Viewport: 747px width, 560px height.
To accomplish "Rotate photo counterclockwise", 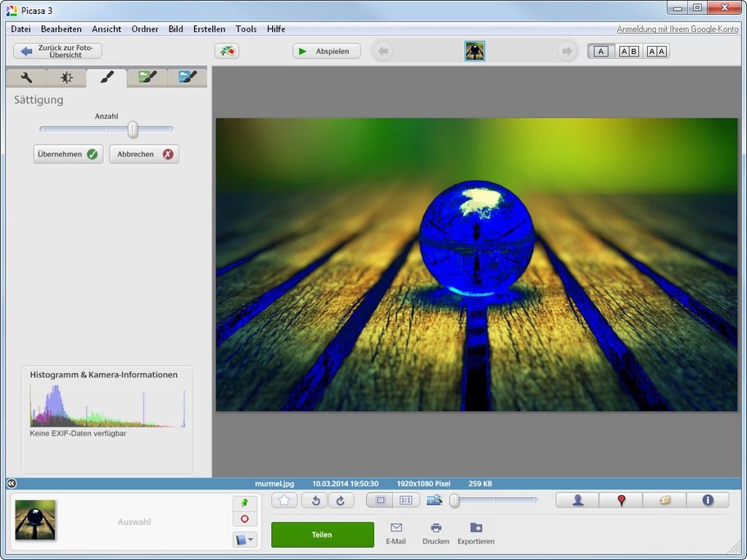I will coord(315,500).
